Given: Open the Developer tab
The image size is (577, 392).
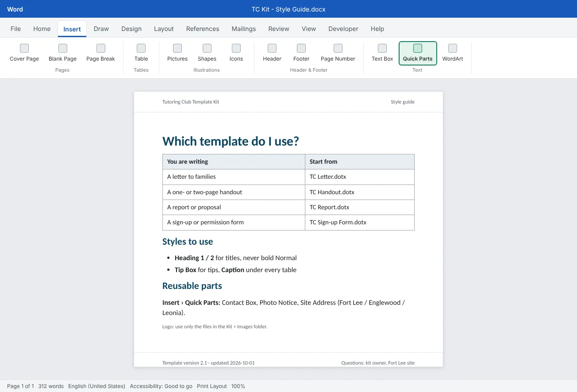Looking at the screenshot, I should (x=343, y=29).
